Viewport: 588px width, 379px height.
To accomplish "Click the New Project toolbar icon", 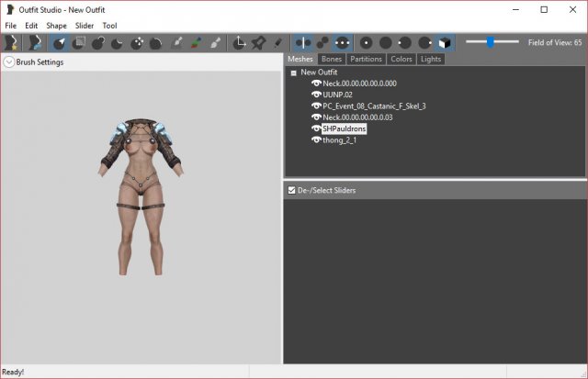I will pos(12,42).
